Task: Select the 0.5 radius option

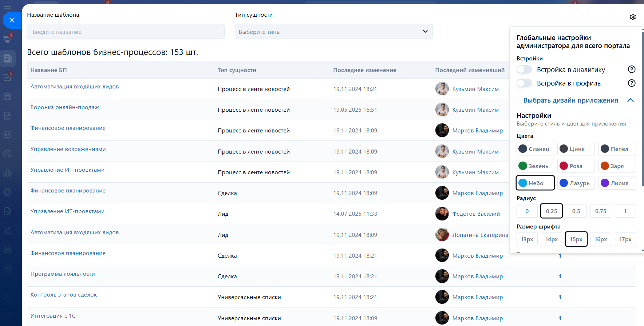Action: (576, 211)
